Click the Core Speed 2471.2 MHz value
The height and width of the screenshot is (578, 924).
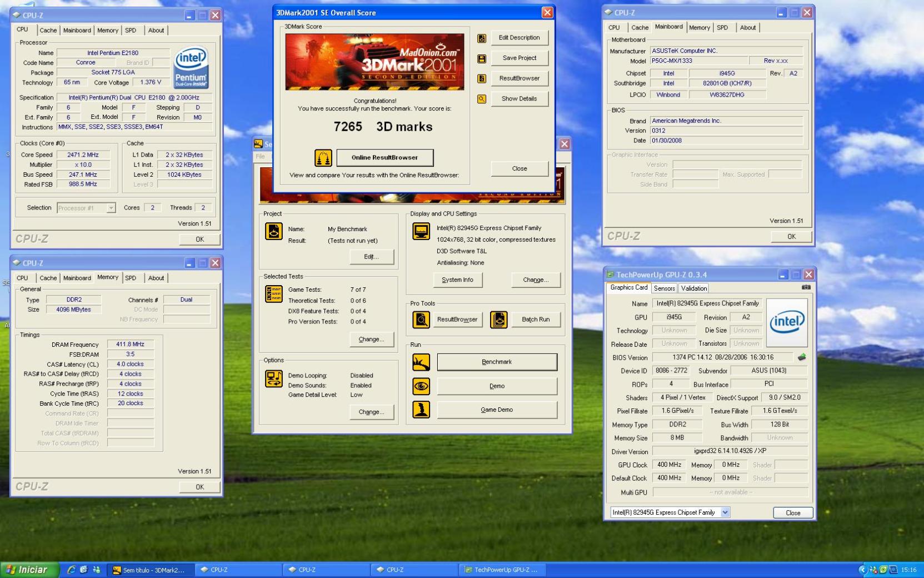83,155
